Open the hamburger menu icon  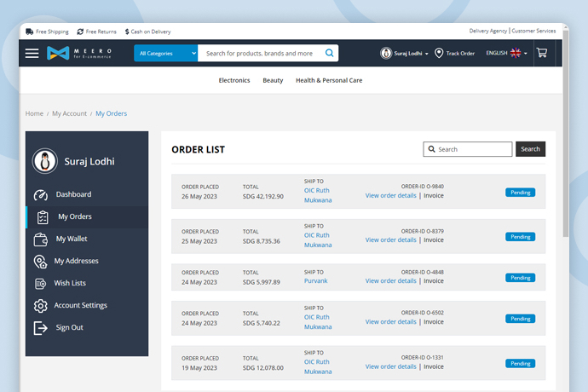coord(32,53)
